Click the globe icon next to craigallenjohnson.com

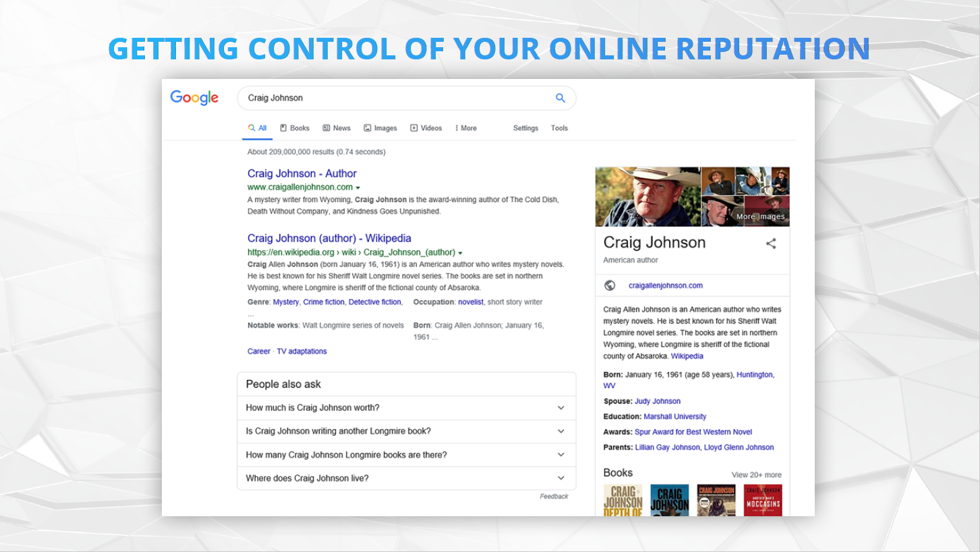[x=610, y=285]
